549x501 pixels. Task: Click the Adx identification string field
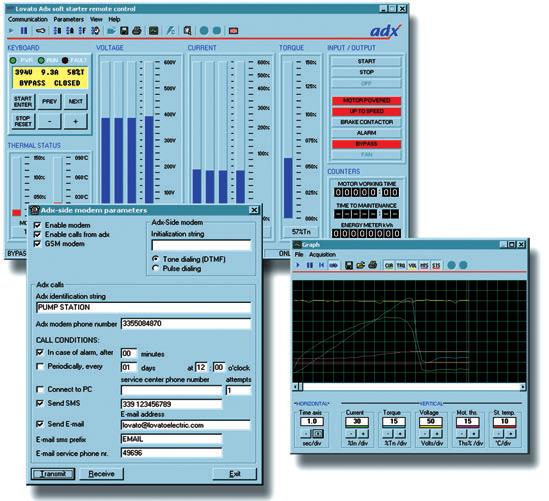tap(143, 307)
